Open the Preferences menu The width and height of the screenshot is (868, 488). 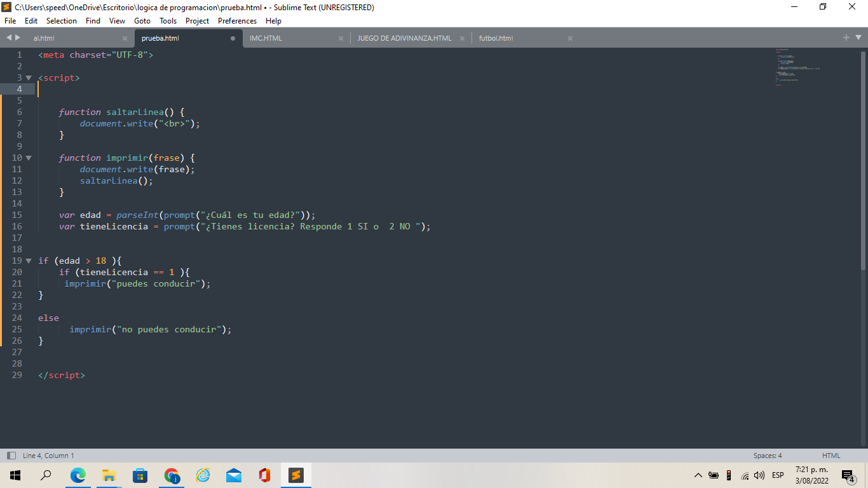pos(237,21)
